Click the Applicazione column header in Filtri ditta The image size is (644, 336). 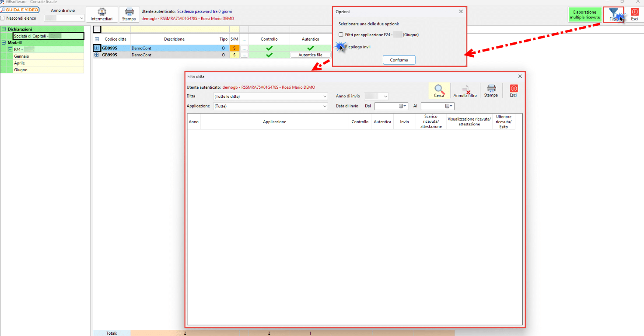point(275,122)
